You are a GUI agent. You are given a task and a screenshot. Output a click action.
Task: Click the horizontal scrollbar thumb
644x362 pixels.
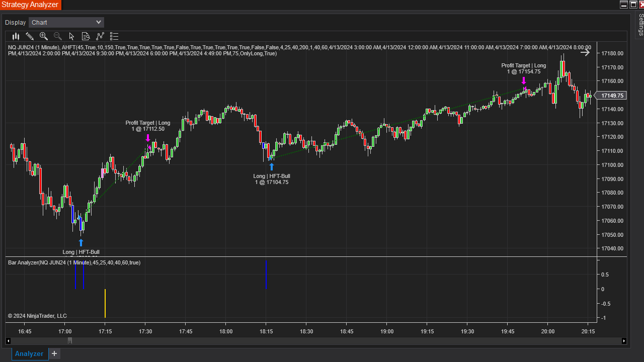click(70, 341)
